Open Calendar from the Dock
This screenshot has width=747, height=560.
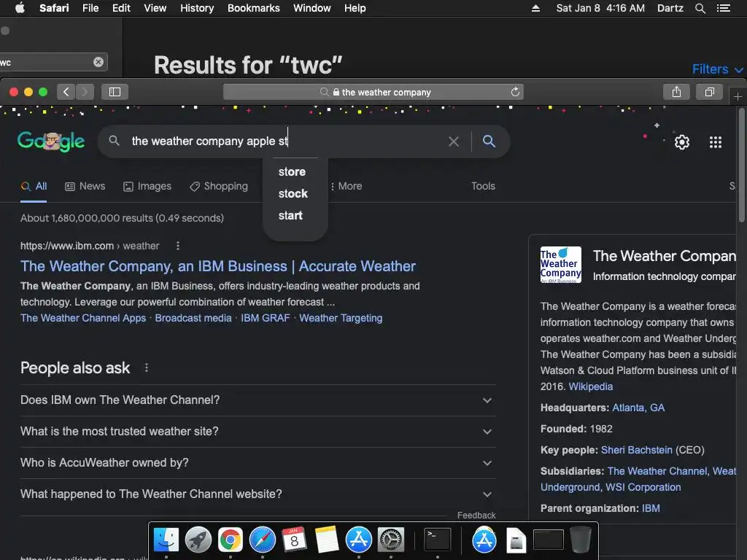coord(295,540)
